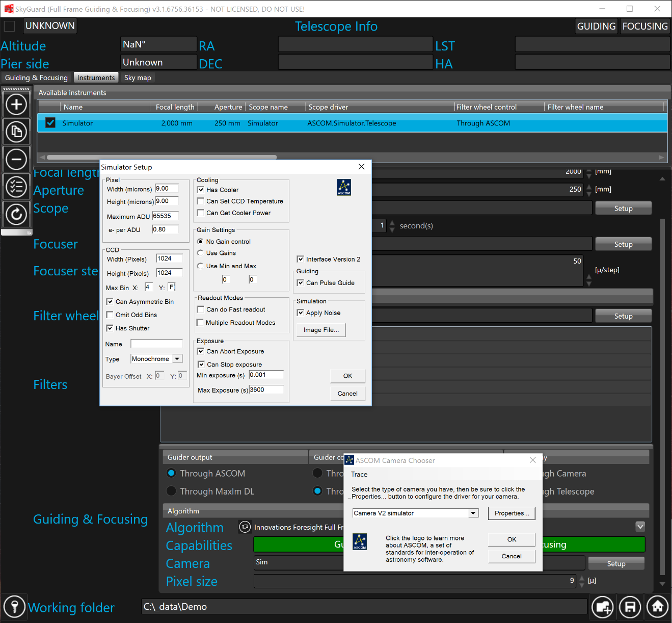The width and height of the screenshot is (672, 623).
Task: Click the seconds value stepper arrows
Action: point(392,226)
